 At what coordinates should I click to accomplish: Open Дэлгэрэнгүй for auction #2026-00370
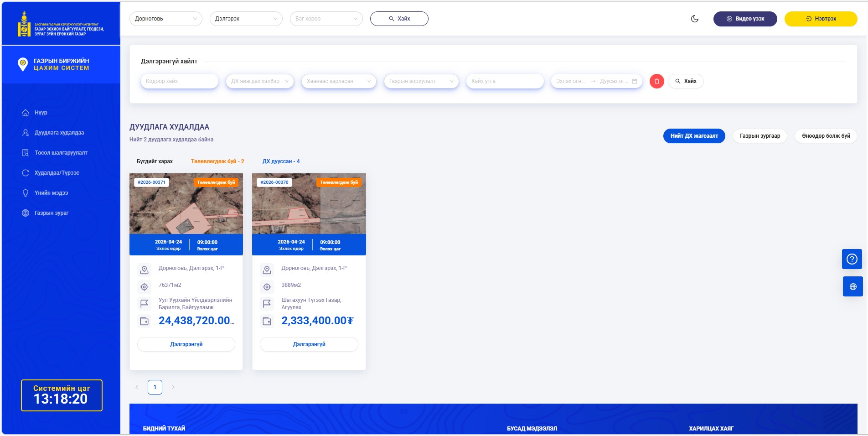[309, 344]
